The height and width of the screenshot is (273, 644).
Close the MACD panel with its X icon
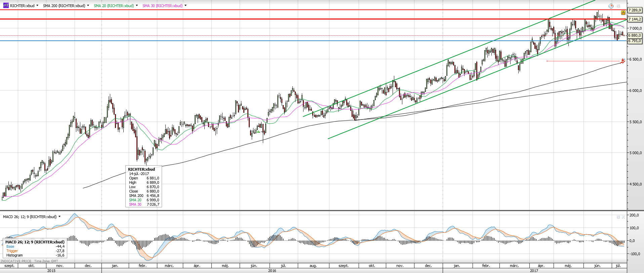(x=623, y=217)
